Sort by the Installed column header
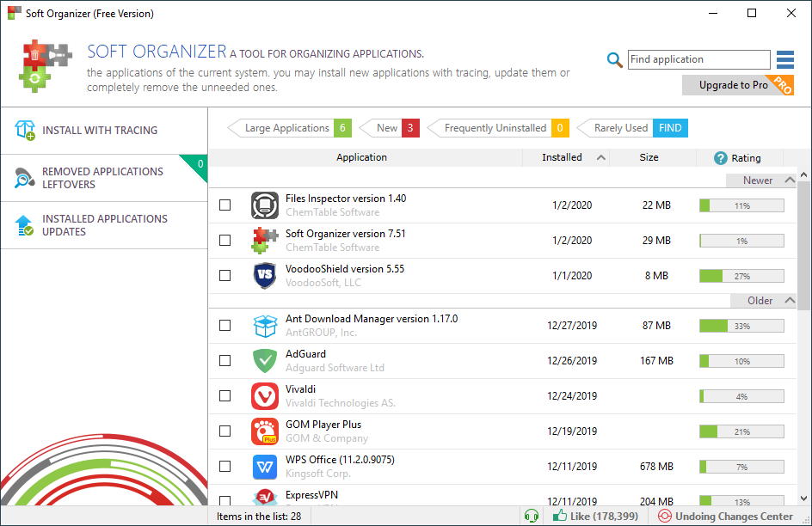The width and height of the screenshot is (812, 526). 566,158
